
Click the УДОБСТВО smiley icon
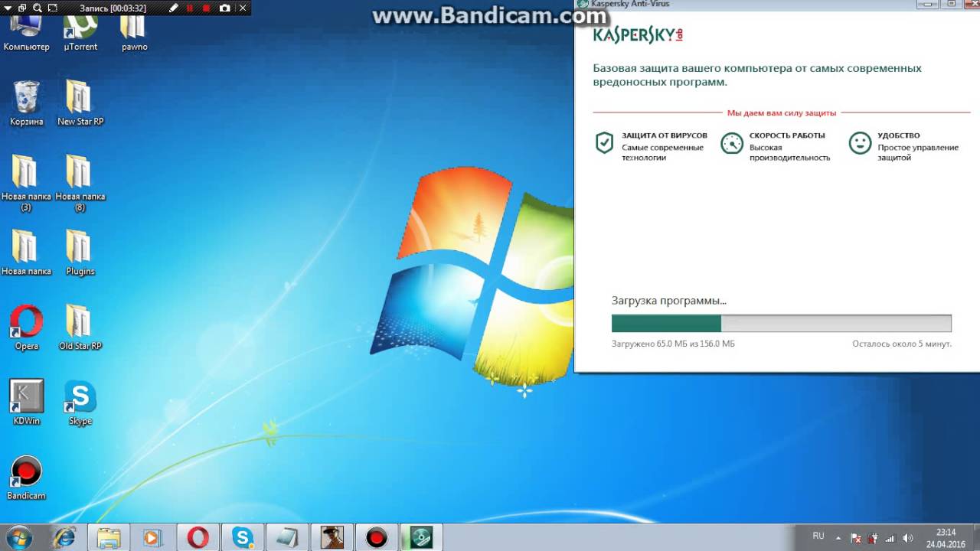(x=861, y=143)
